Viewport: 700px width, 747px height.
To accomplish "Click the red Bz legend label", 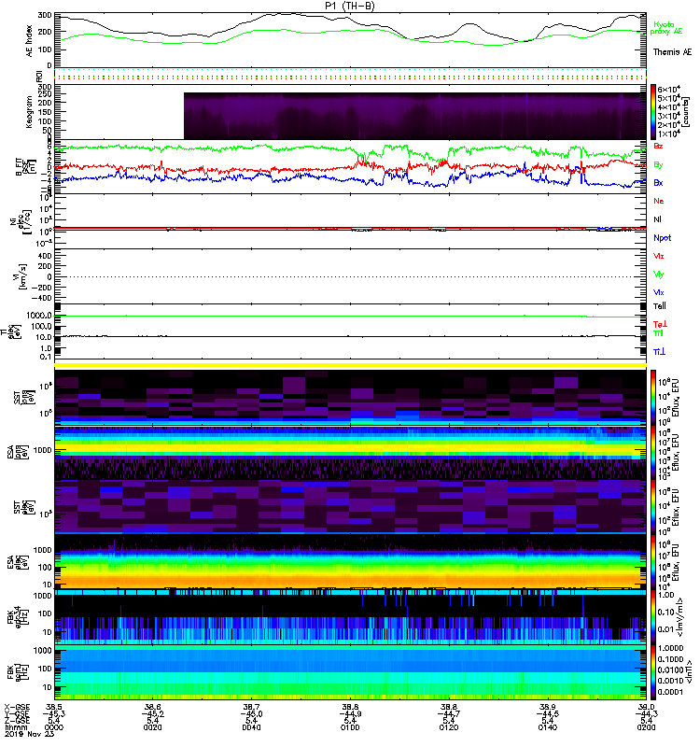I will click(x=658, y=147).
